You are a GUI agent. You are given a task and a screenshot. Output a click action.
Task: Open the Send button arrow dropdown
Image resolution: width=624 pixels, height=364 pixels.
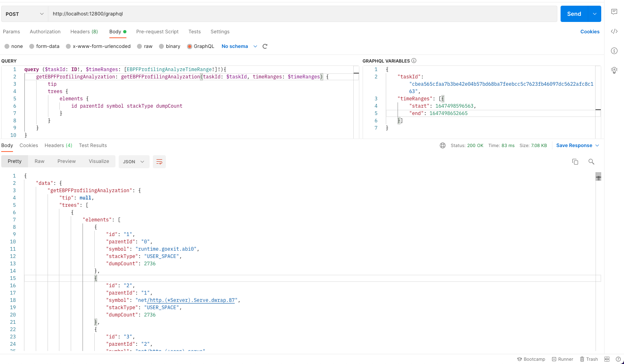click(x=595, y=14)
